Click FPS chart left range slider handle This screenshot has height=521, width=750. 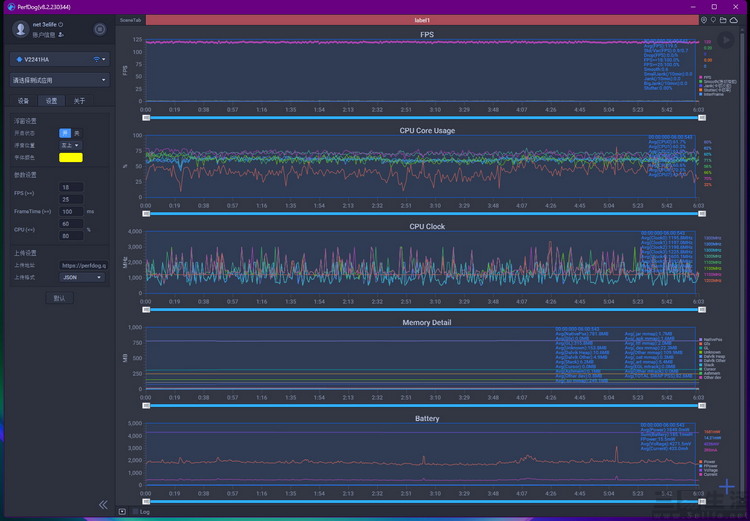146,118
